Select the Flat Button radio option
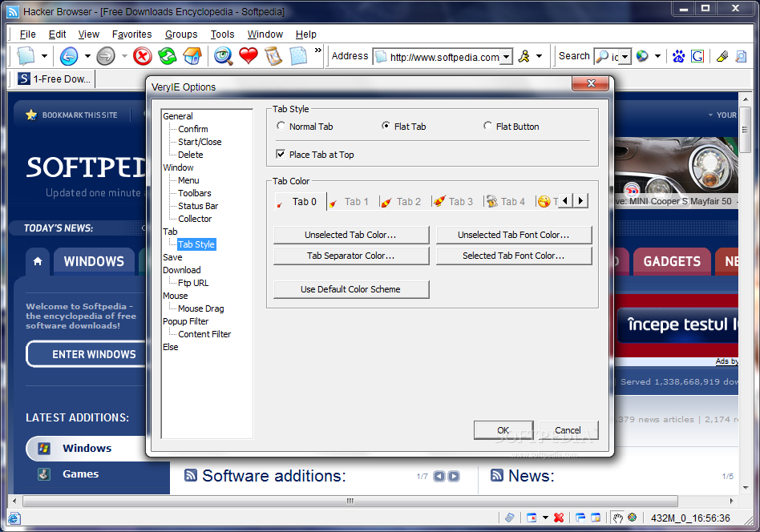The image size is (760, 532). (x=487, y=126)
